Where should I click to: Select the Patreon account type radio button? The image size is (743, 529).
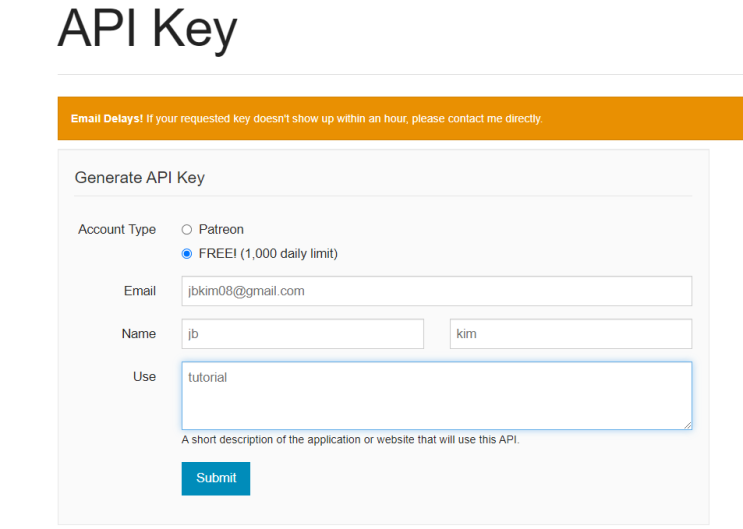[x=187, y=229]
